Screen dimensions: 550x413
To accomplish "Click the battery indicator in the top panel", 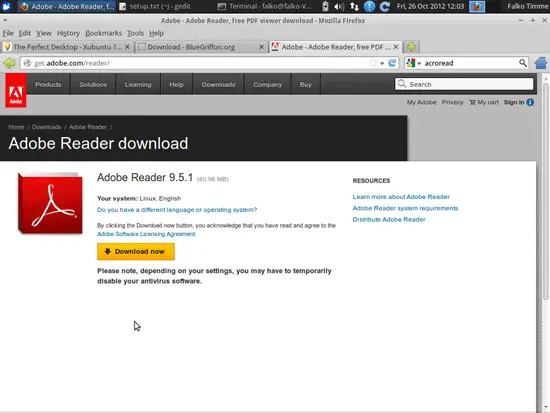I will tap(325, 6).
